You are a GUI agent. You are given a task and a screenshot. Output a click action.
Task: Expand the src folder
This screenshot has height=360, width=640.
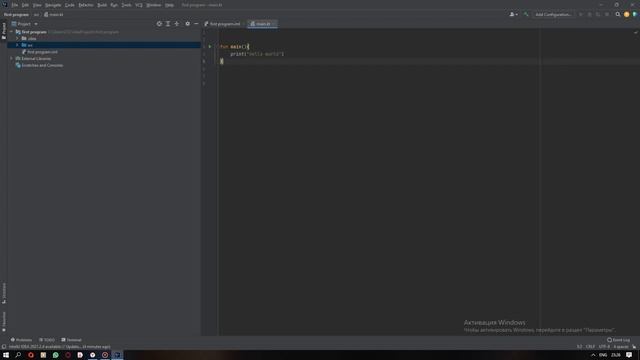point(17,45)
